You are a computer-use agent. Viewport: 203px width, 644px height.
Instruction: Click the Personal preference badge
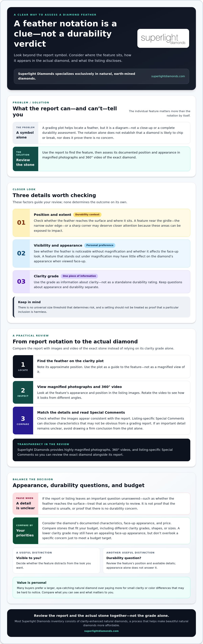pyautogui.click(x=100, y=245)
